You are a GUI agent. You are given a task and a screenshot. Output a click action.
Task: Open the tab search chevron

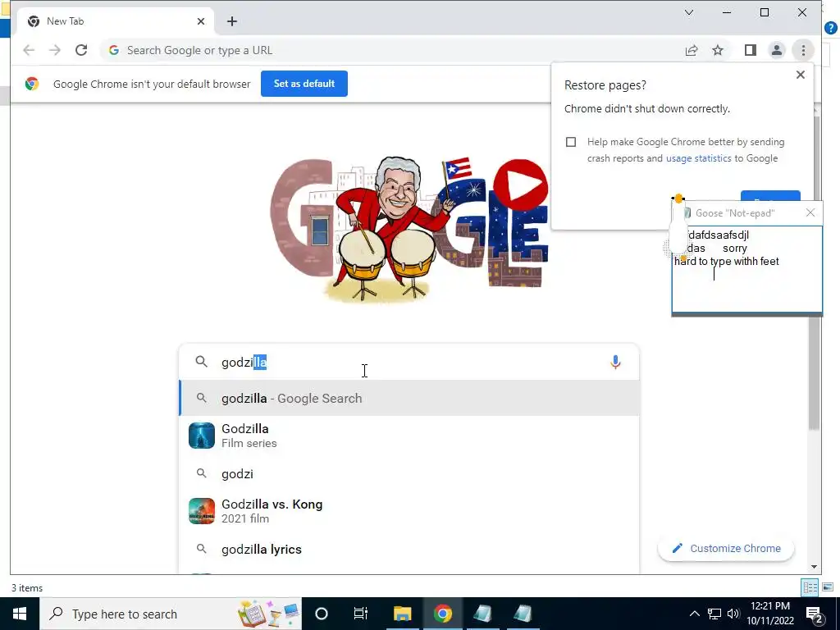689,12
